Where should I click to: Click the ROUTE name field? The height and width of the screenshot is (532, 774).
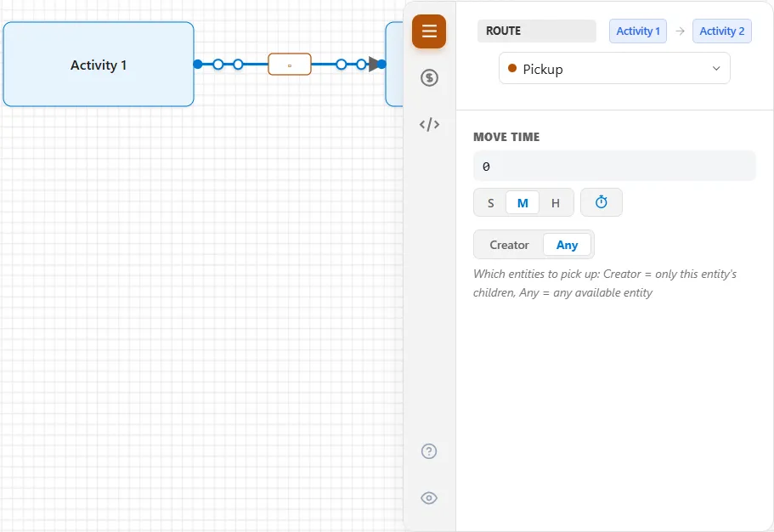coord(537,31)
